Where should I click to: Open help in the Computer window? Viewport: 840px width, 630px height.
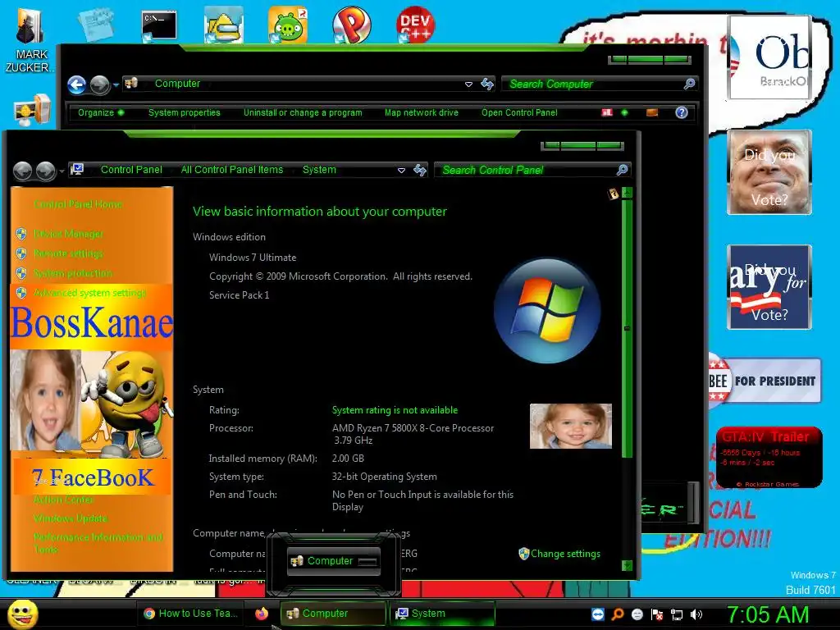682,112
